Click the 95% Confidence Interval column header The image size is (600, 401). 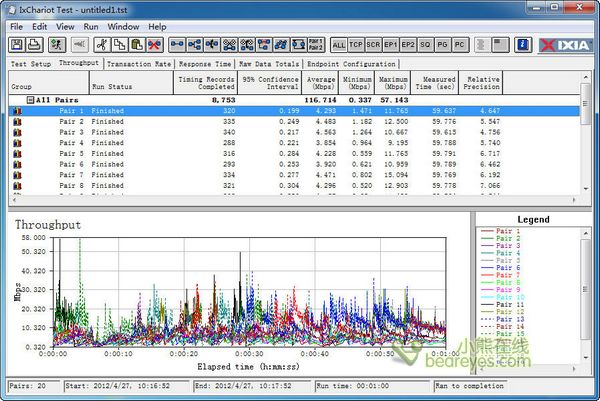point(270,83)
